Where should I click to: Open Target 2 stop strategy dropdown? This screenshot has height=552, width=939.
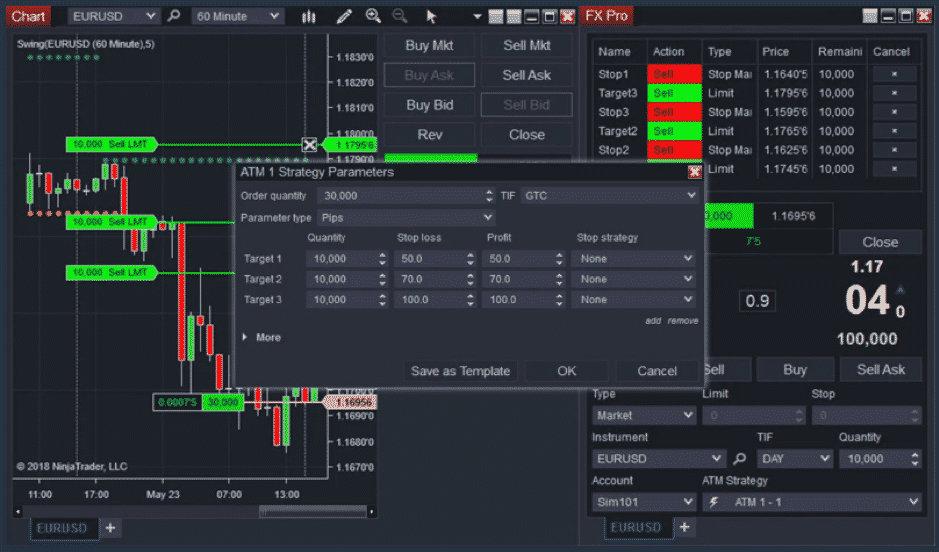point(634,279)
